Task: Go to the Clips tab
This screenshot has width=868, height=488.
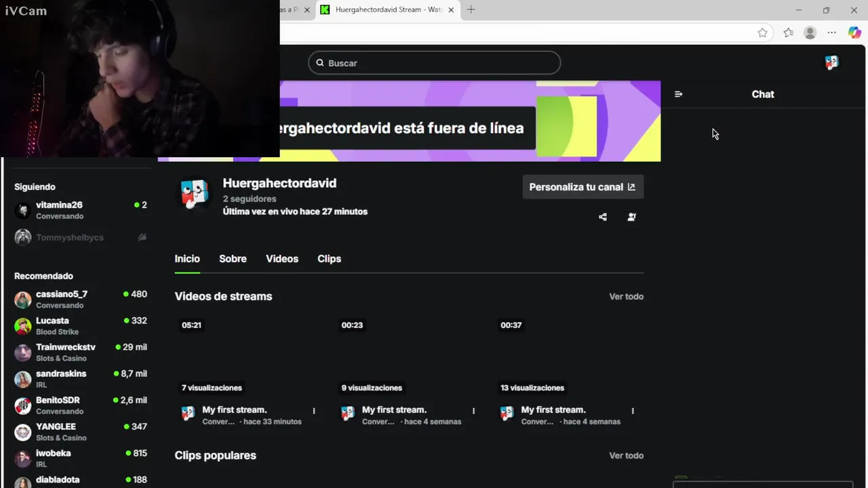Action: coord(329,259)
